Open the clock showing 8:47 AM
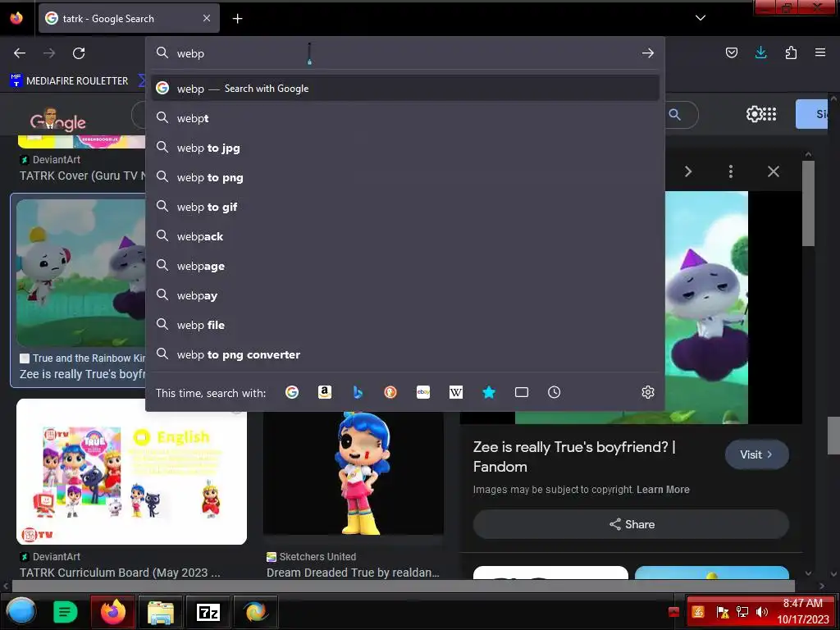The image size is (840, 630). pos(802,611)
